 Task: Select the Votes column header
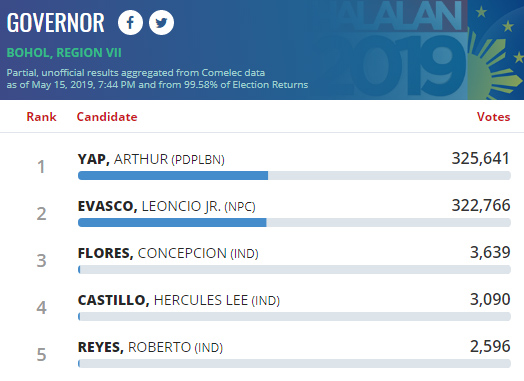(493, 117)
